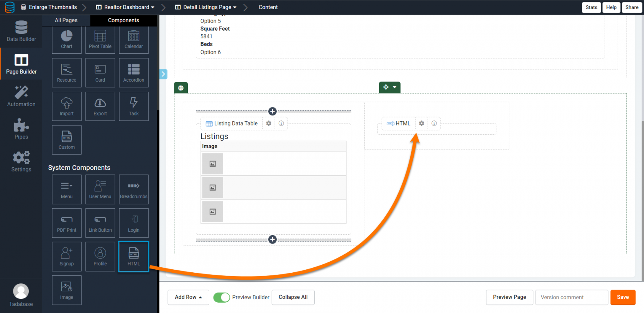Viewport: 644px width, 313px height.
Task: Add component below Listing Data Table
Action: click(x=273, y=240)
